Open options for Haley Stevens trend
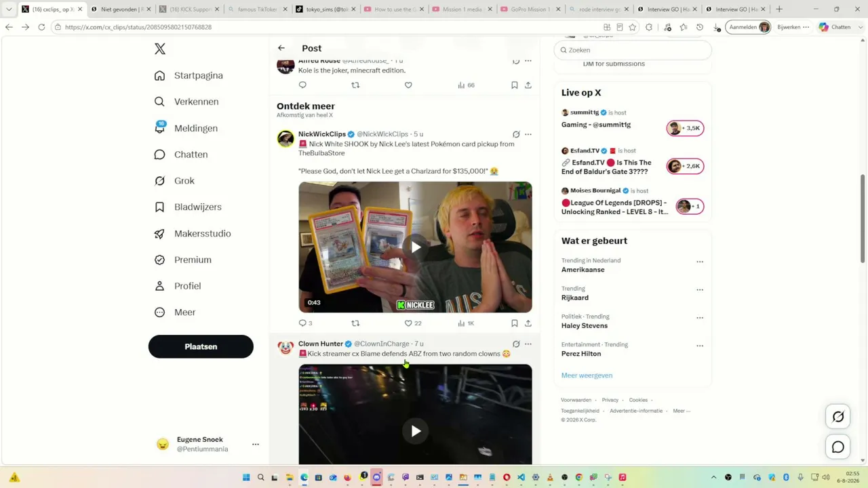 [x=700, y=318]
